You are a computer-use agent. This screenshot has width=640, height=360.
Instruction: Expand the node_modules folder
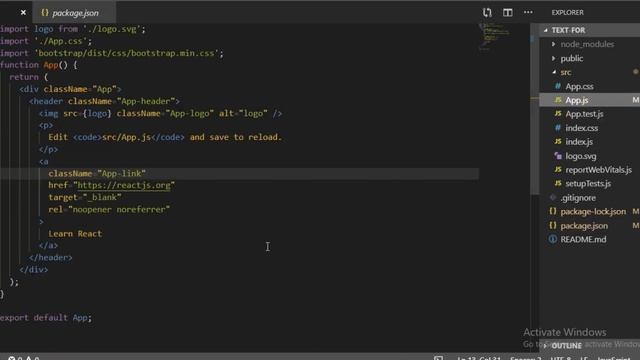pyautogui.click(x=554, y=44)
